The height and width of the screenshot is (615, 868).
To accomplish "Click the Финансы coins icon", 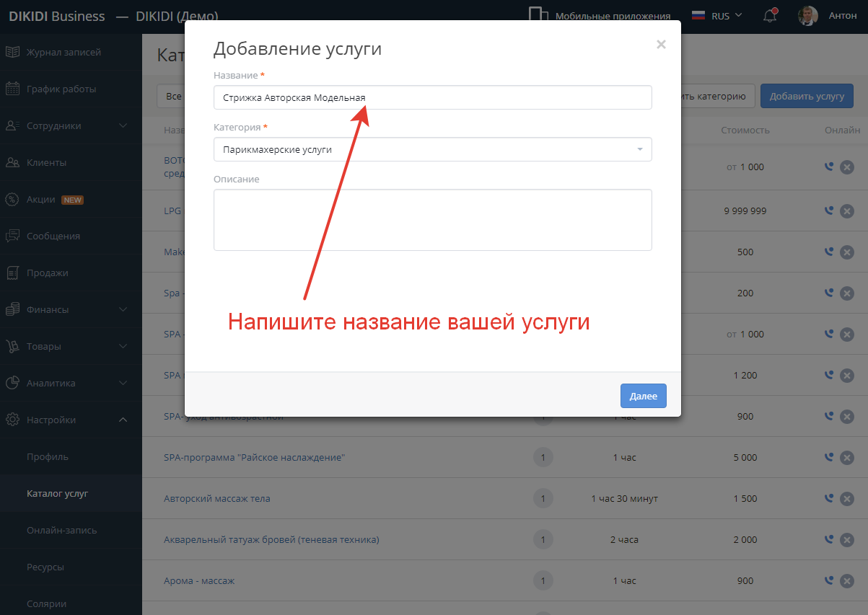I will 12,309.
